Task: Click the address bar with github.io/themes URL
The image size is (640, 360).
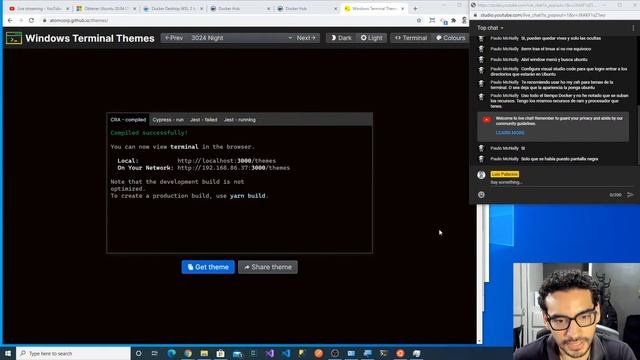Action: (x=229, y=20)
